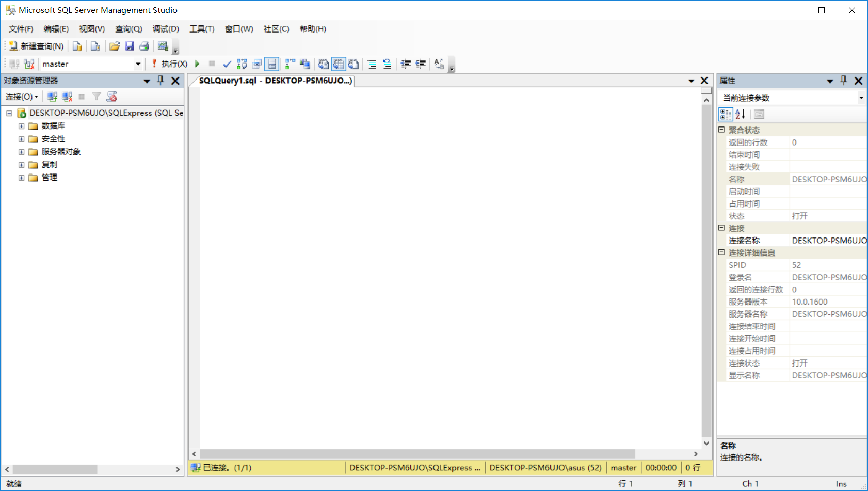Image resolution: width=868 pixels, height=491 pixels.
Task: Open Query Options from the SQL toolbar
Action: (x=256, y=64)
